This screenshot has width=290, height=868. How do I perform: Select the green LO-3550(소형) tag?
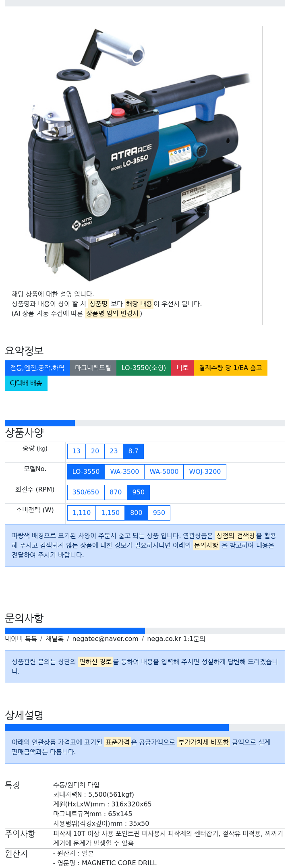click(x=144, y=368)
